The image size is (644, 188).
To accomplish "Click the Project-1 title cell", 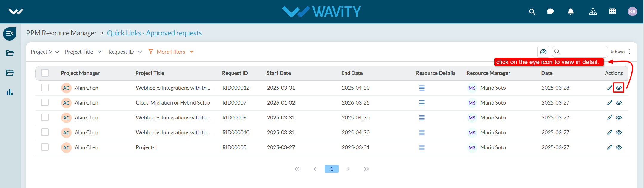I will [x=147, y=147].
